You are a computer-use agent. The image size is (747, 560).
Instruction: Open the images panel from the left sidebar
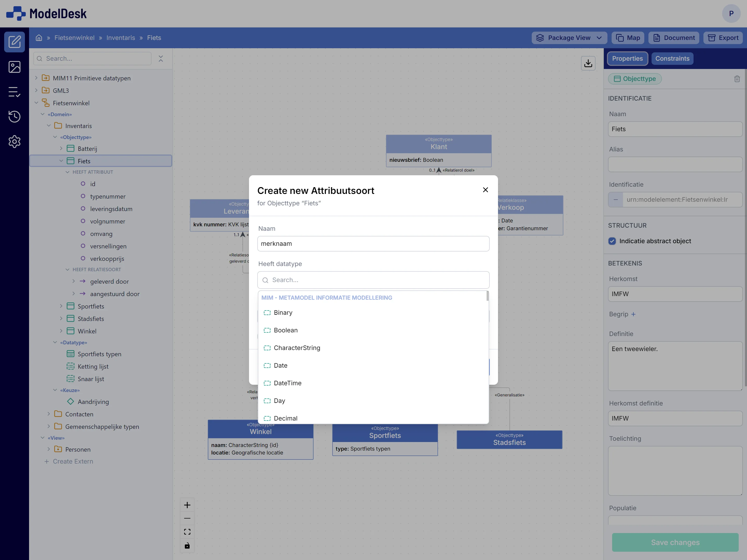[x=15, y=67]
